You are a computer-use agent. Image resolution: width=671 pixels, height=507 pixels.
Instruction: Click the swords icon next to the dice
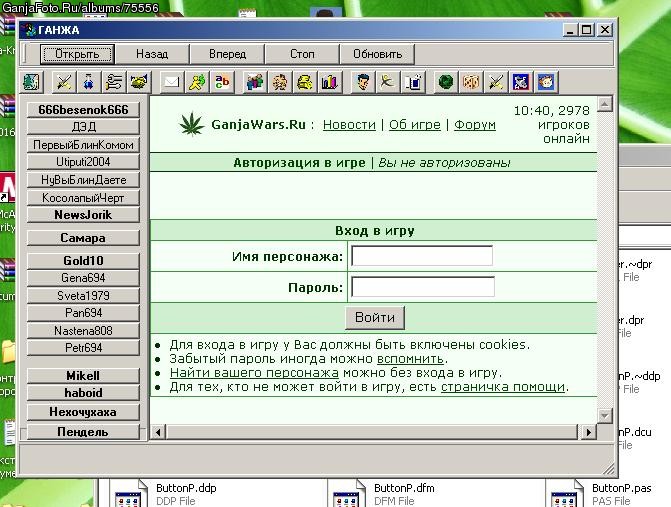(x=496, y=82)
